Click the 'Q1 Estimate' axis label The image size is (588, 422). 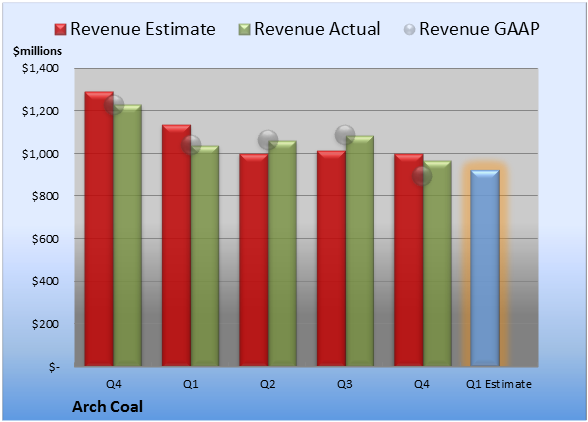coord(499,384)
